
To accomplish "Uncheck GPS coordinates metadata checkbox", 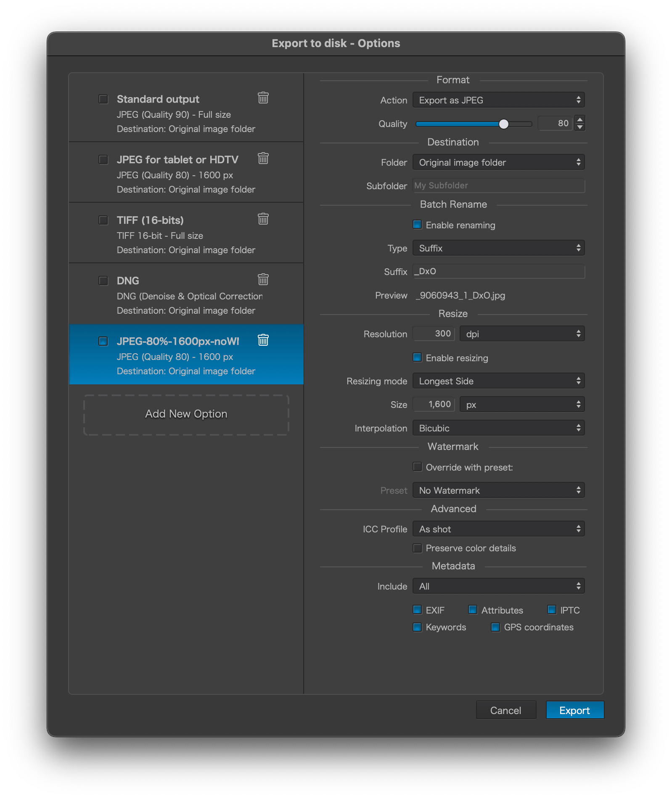I will 496,627.
